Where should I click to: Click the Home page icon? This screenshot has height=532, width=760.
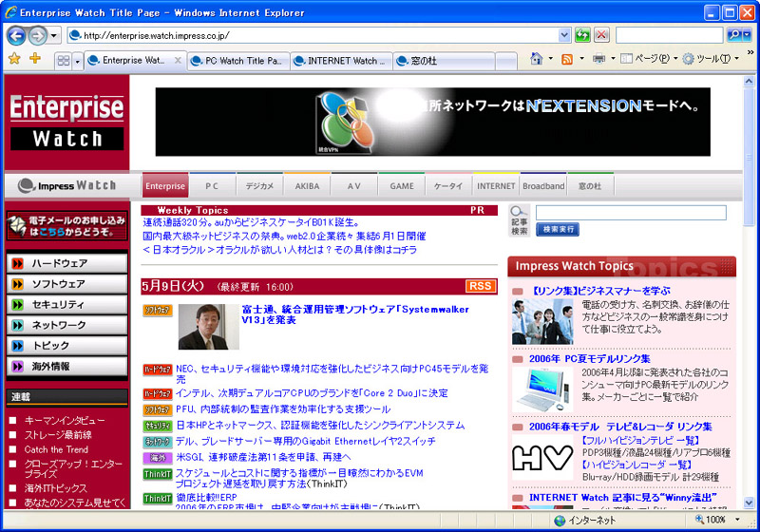(537, 59)
